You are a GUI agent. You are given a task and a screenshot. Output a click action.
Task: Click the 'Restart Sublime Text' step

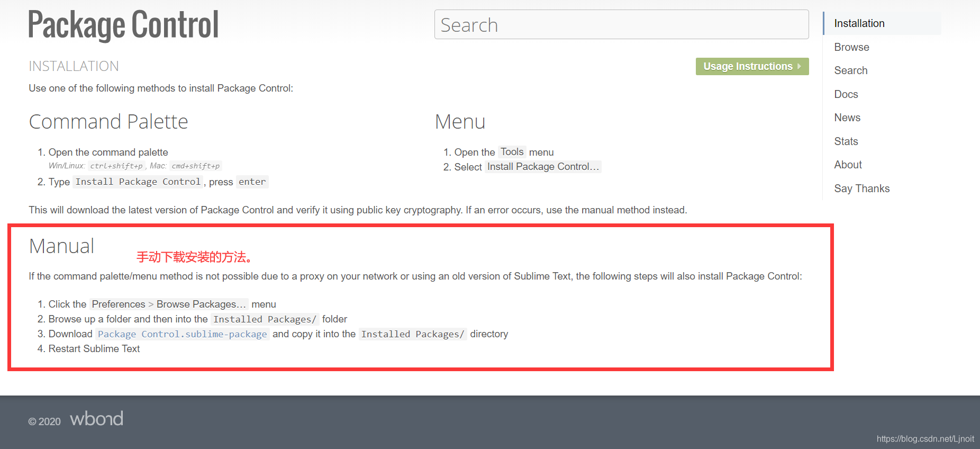pyautogui.click(x=94, y=348)
